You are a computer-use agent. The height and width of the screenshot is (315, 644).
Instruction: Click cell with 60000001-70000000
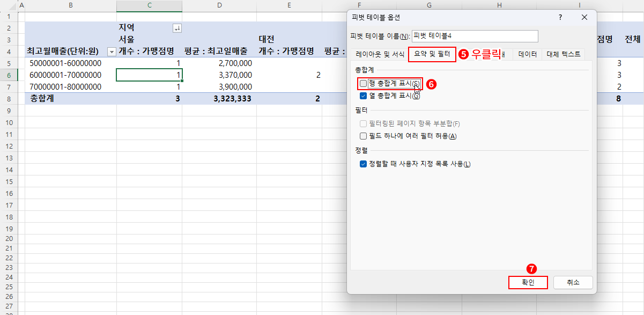pyautogui.click(x=71, y=75)
